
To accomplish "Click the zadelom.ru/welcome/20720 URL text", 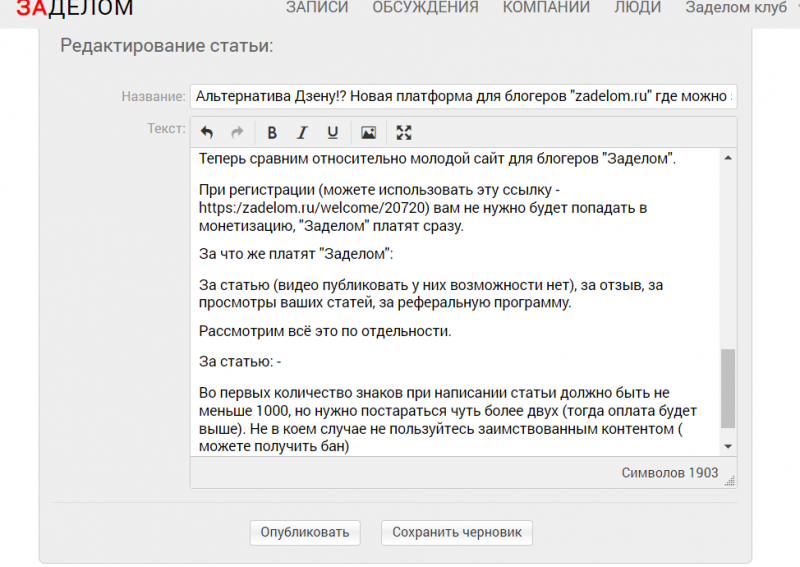I will (314, 208).
